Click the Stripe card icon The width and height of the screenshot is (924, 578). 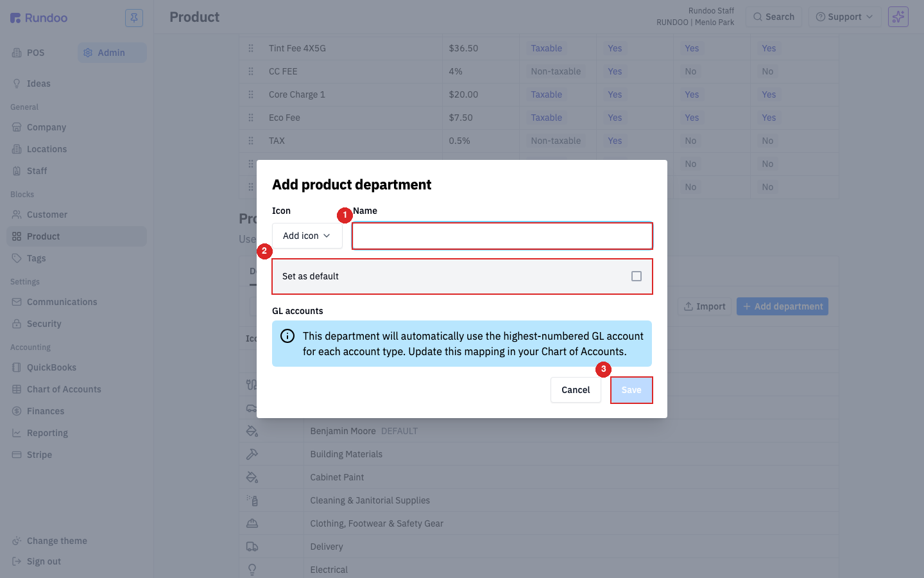[x=17, y=455]
